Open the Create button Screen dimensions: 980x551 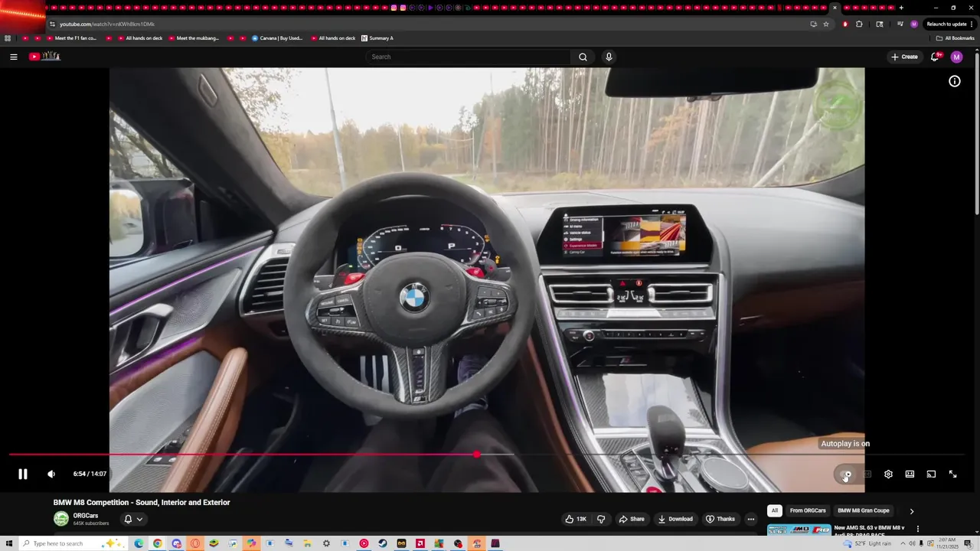(904, 57)
